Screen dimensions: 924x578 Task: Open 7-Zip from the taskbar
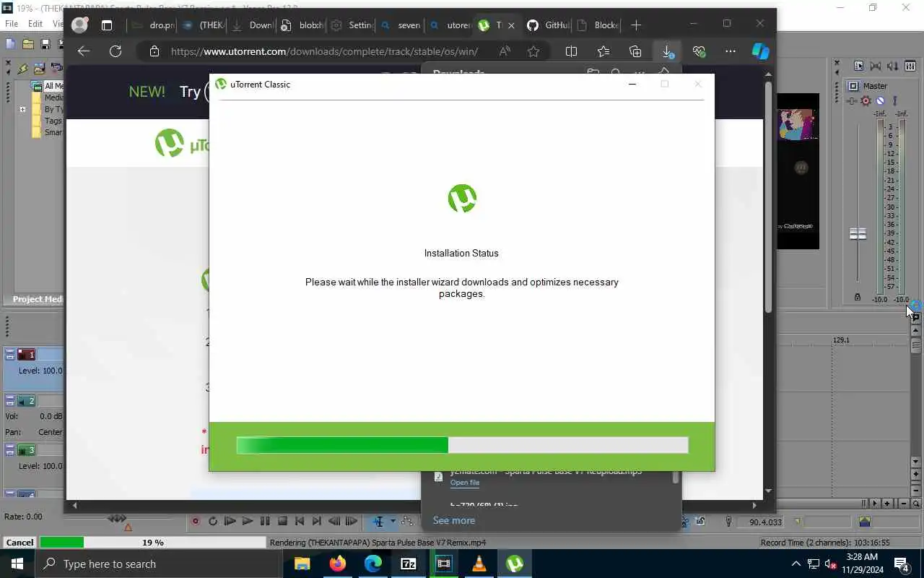point(409,564)
